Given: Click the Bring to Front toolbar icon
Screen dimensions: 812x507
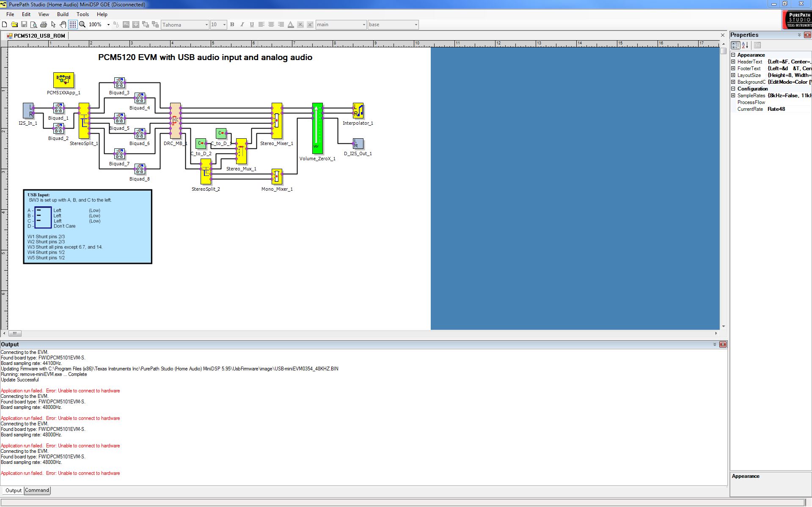Looking at the screenshot, I should point(146,25).
